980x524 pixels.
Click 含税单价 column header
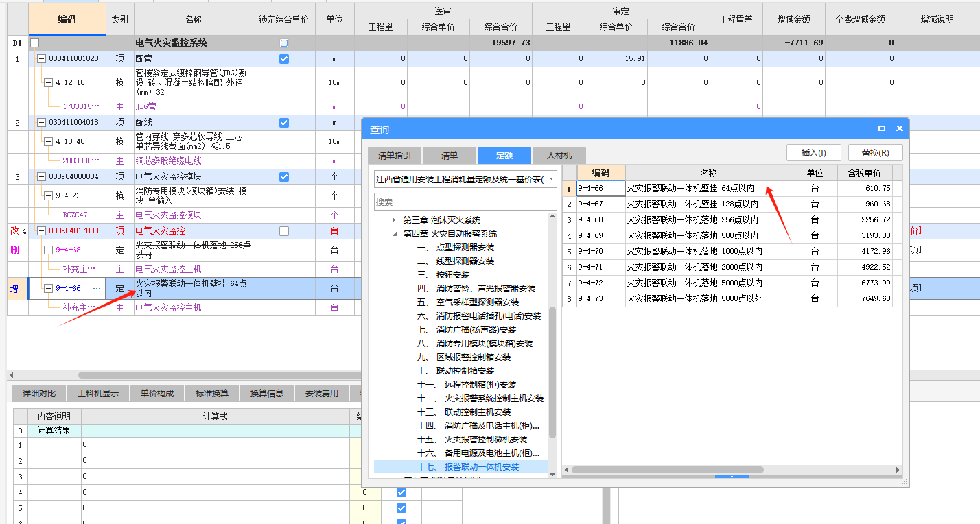click(865, 173)
